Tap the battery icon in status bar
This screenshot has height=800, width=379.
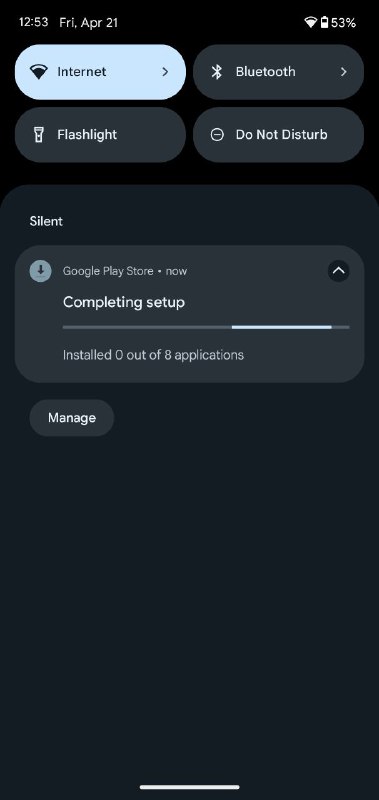[x=324, y=22]
